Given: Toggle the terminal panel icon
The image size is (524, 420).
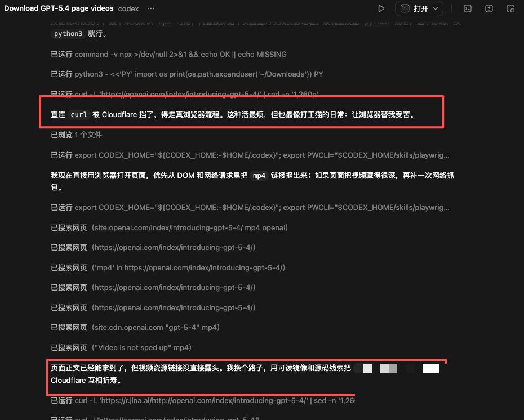Looking at the screenshot, I should 468,8.
